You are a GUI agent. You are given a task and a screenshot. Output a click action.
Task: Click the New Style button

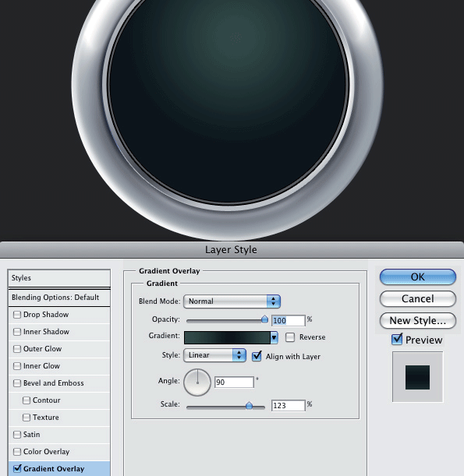click(x=418, y=320)
